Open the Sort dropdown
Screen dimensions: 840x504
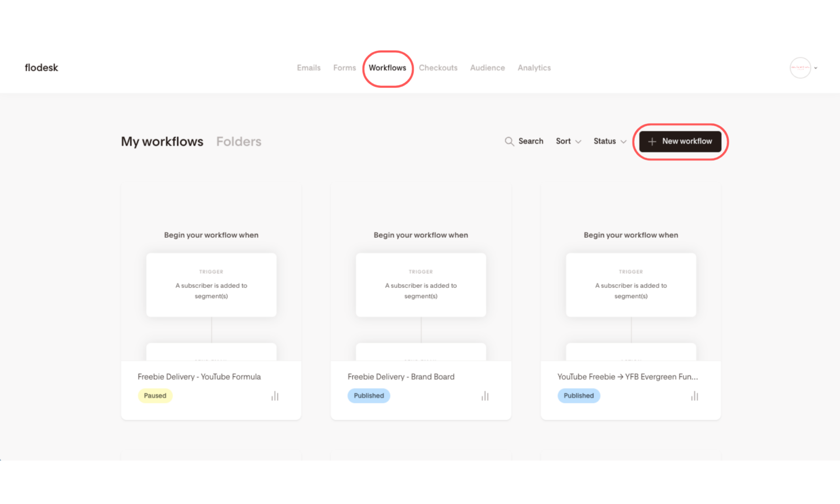(568, 141)
